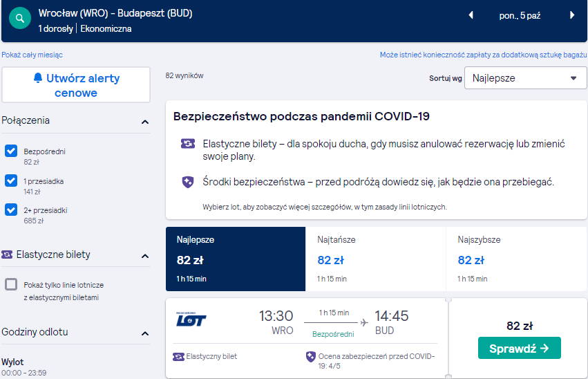The image size is (588, 379).
Task: Open the Pokaż cały miesiąc link
Action: (x=32, y=55)
